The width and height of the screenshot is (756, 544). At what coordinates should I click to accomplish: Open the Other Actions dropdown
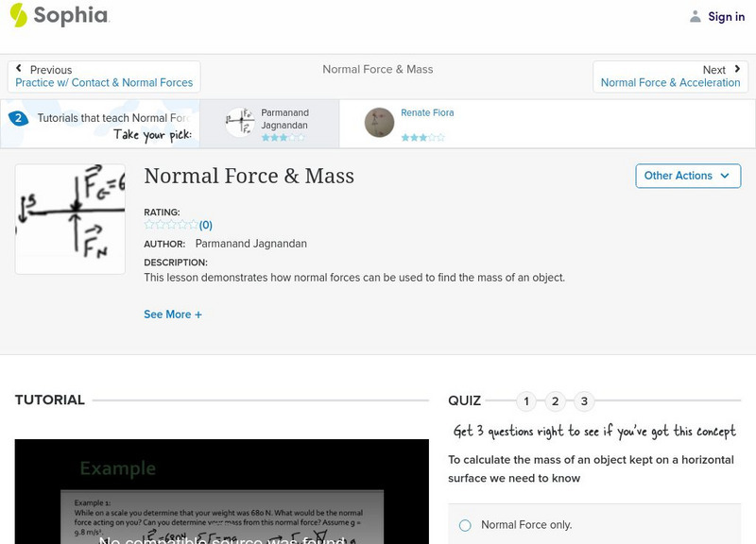tap(688, 176)
